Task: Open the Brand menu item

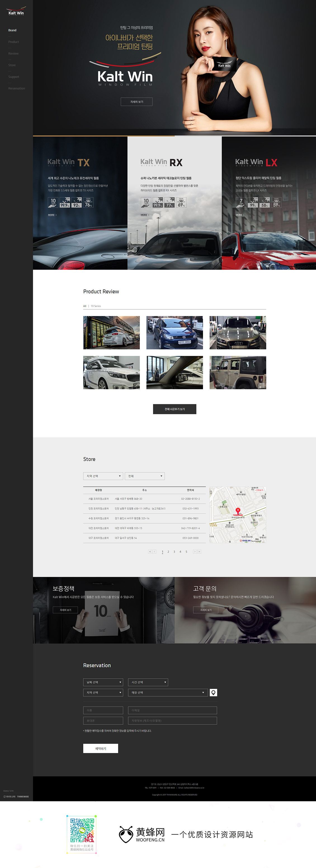Action: click(12, 30)
